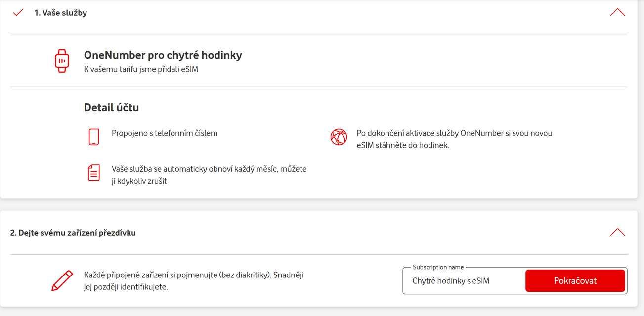Click the globe icon near eSIM download text
The image size is (644, 316).
[x=339, y=137]
